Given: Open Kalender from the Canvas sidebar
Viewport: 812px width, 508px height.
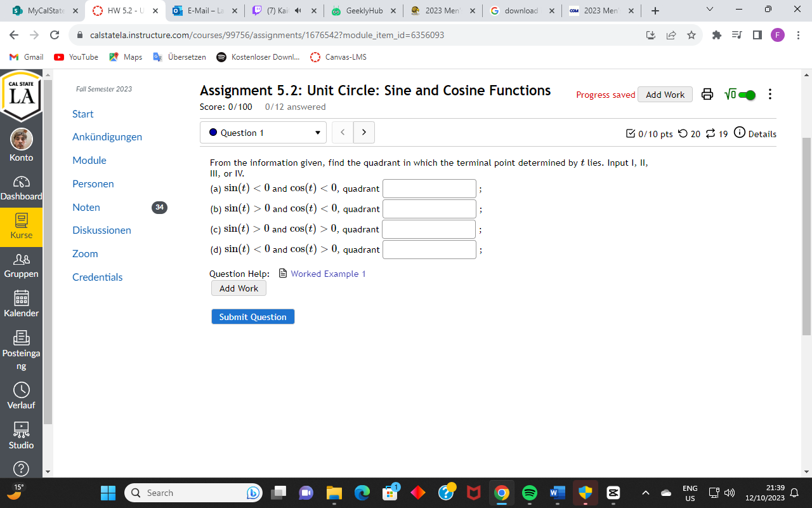Looking at the screenshot, I should [x=21, y=304].
